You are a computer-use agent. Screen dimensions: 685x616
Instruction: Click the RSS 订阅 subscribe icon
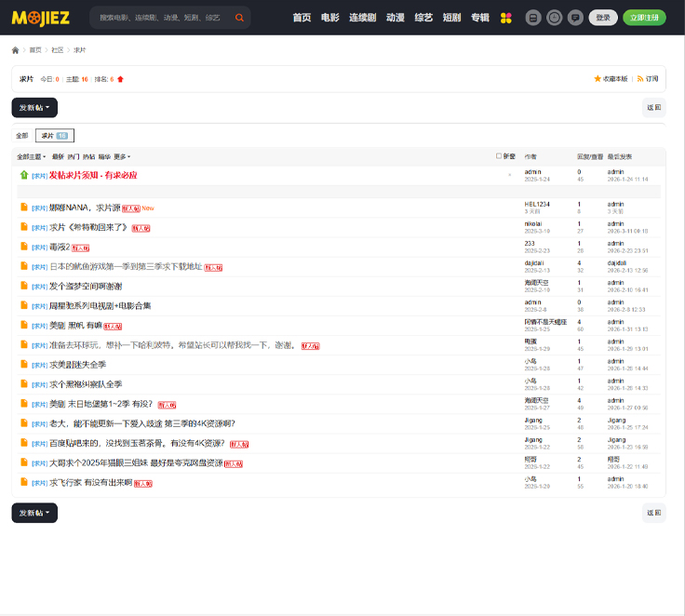pyautogui.click(x=640, y=79)
